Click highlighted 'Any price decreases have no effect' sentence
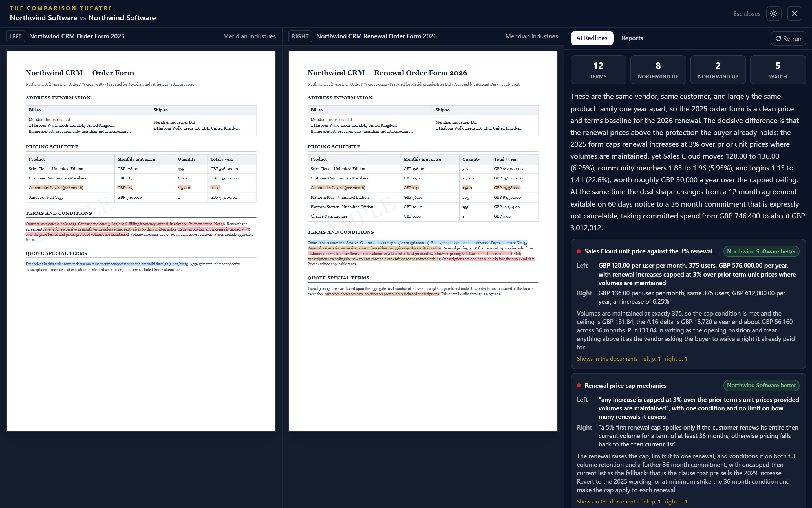This screenshot has width=812, height=508. 382,294
